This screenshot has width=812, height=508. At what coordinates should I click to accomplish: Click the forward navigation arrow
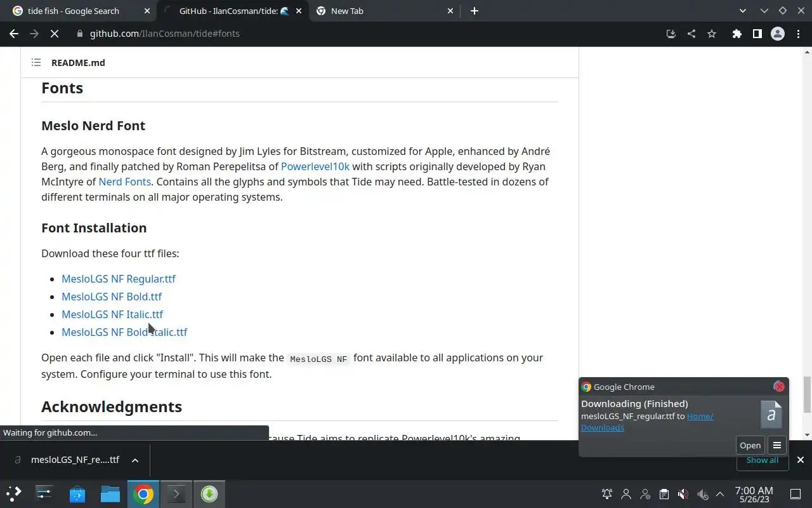coord(34,34)
